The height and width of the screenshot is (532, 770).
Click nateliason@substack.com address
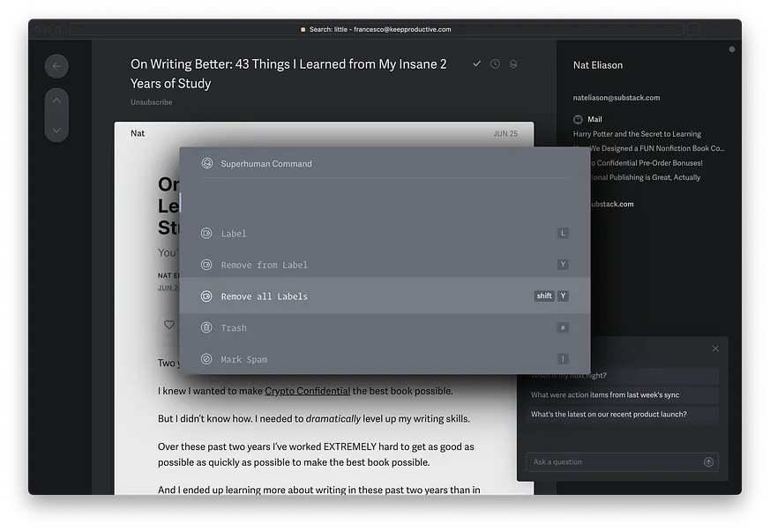coord(617,98)
